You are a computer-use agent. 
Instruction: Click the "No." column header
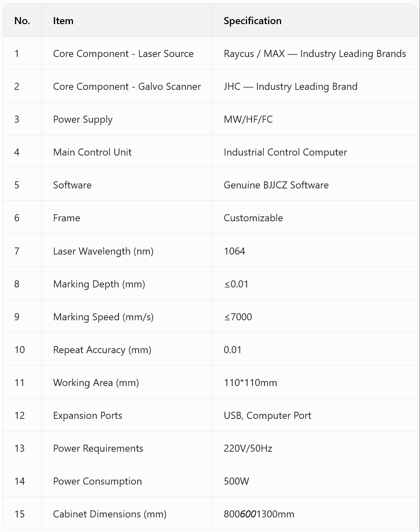[22, 21]
